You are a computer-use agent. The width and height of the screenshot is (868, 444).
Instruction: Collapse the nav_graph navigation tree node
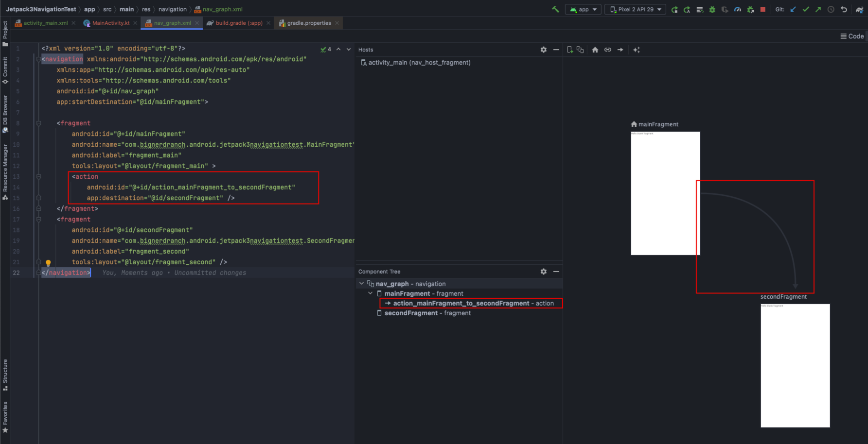[361, 284]
